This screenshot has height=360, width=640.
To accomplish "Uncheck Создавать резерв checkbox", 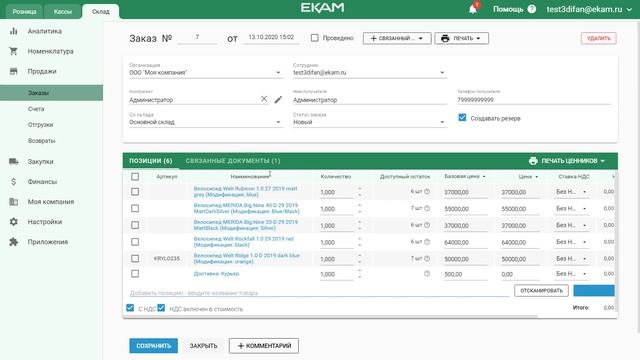I will coord(462,118).
